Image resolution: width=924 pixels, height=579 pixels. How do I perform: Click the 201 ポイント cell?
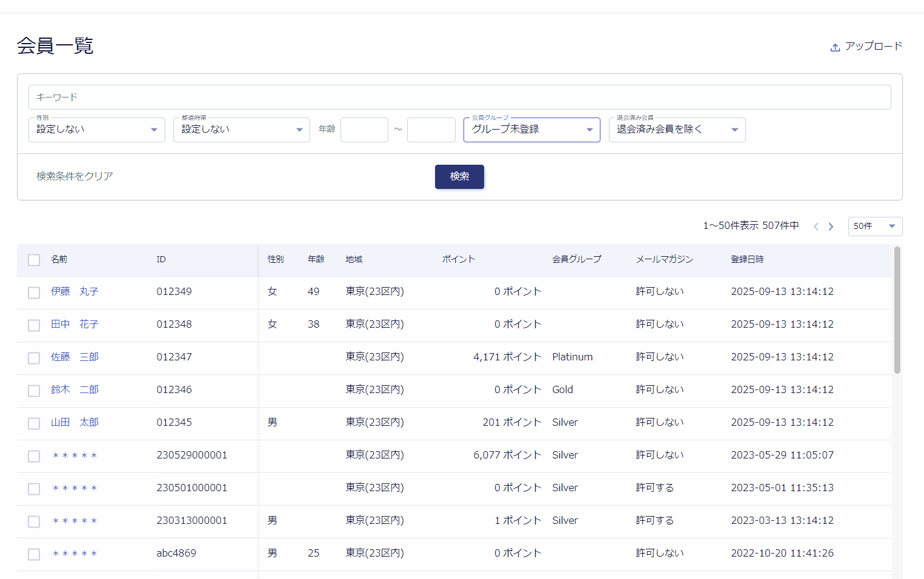512,422
